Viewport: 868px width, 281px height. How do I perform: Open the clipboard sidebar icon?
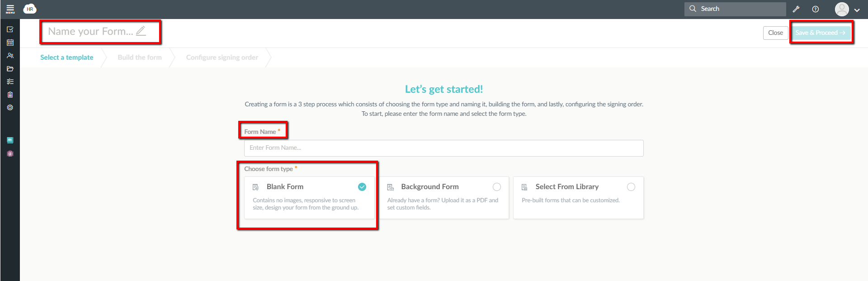[x=10, y=95]
